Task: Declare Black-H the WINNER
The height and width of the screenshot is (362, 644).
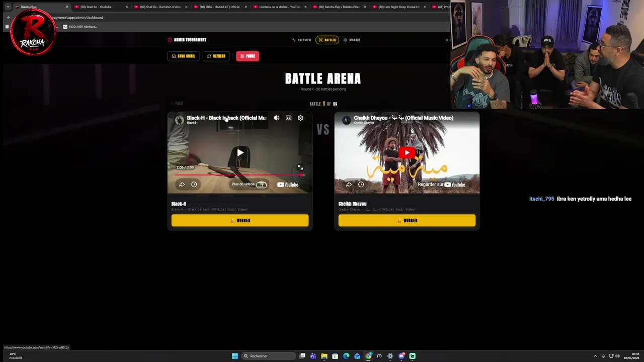Action: click(x=240, y=220)
